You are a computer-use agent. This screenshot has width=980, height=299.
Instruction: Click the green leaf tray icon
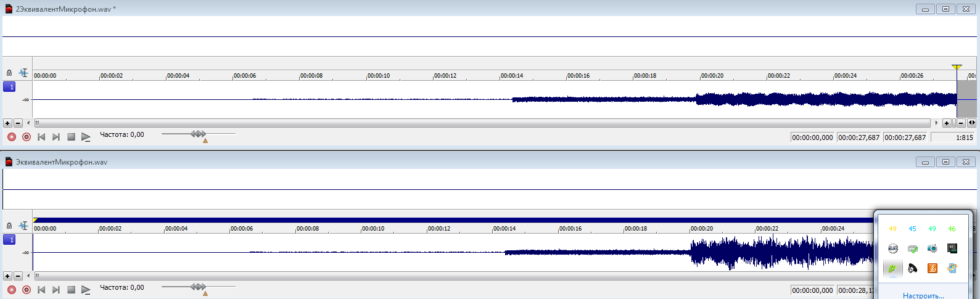tap(893, 268)
